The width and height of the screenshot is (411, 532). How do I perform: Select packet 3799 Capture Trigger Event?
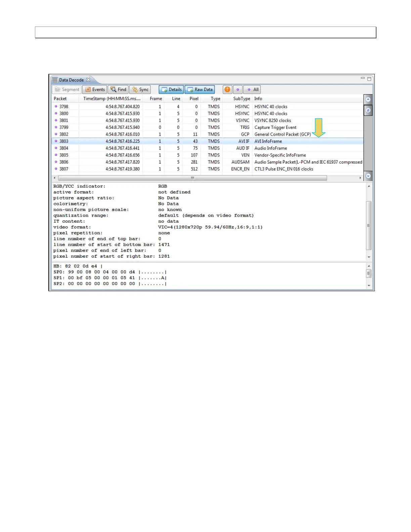tap(208, 127)
